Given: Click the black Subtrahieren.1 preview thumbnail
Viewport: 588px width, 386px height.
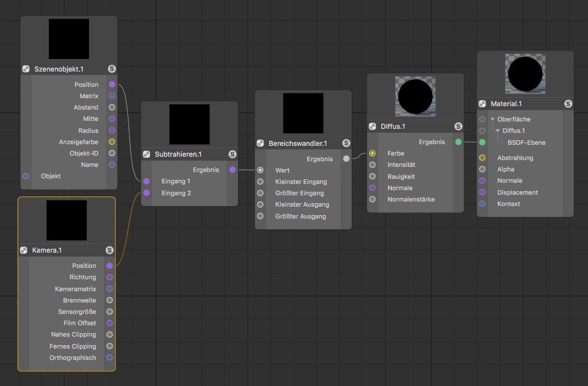Looking at the screenshot, I should tap(189, 124).
